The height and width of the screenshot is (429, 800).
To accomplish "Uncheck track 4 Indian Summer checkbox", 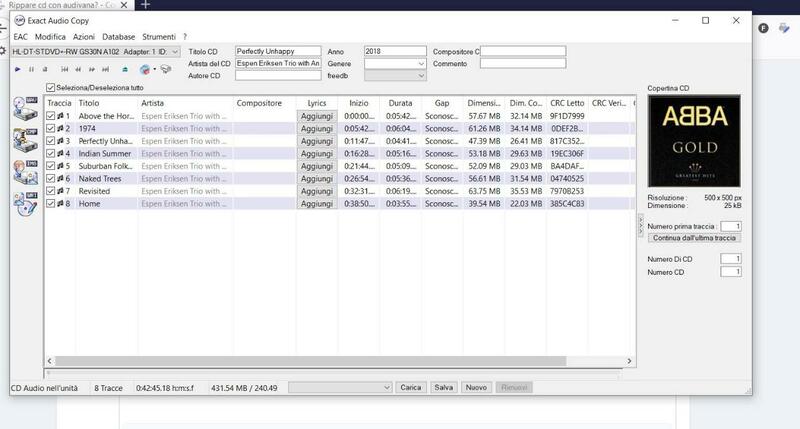I will click(x=51, y=153).
